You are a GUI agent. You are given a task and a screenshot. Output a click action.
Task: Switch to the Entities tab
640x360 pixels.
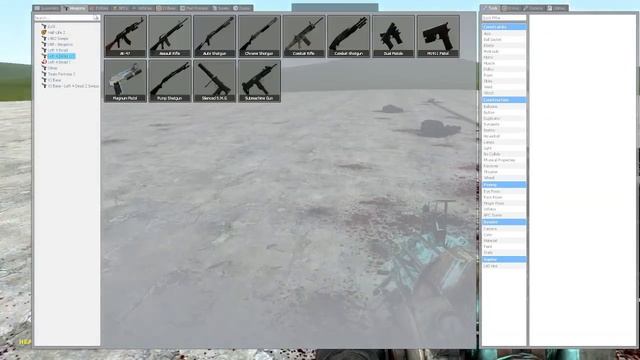[x=99, y=8]
